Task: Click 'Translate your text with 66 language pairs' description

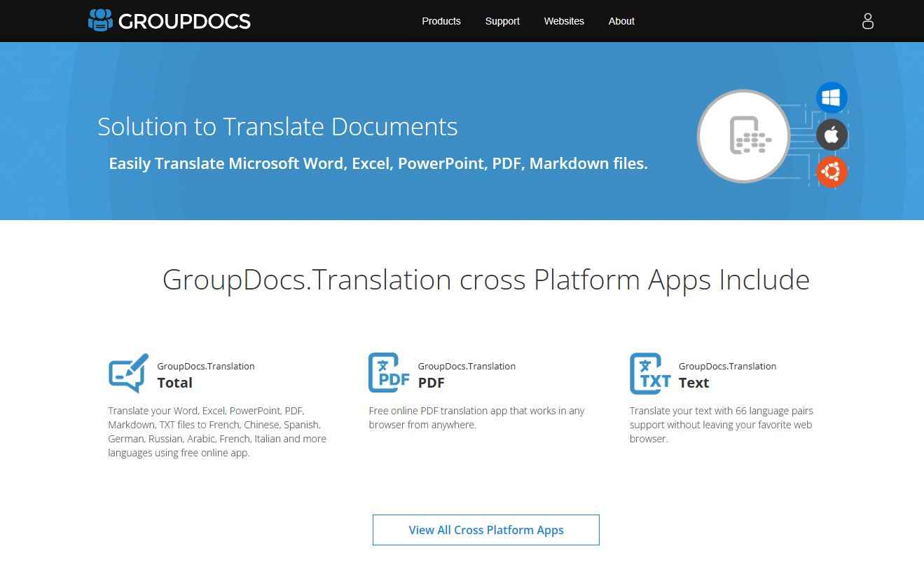Action: point(722,425)
